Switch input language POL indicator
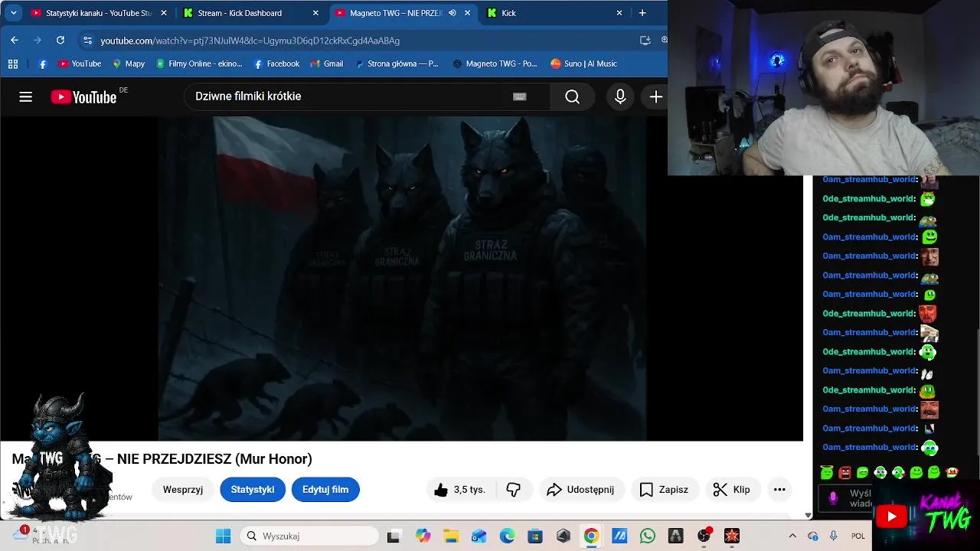Image resolution: width=980 pixels, height=551 pixels. click(858, 536)
